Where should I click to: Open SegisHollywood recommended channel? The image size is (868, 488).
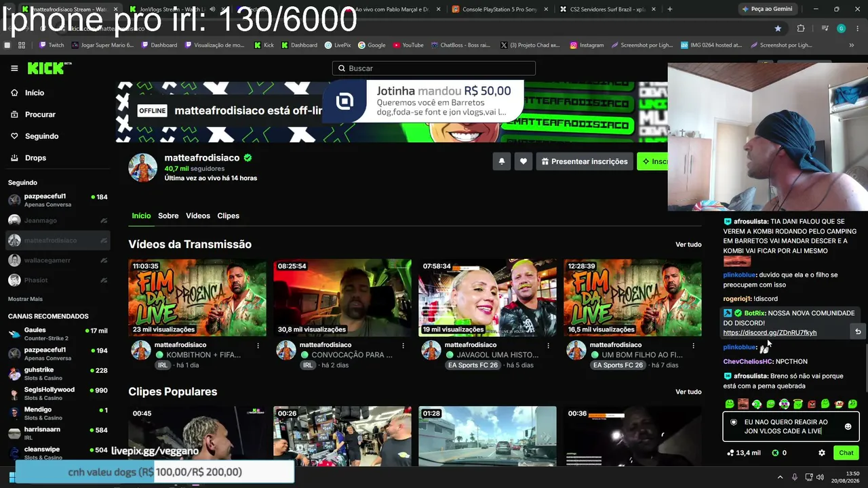[58, 393]
